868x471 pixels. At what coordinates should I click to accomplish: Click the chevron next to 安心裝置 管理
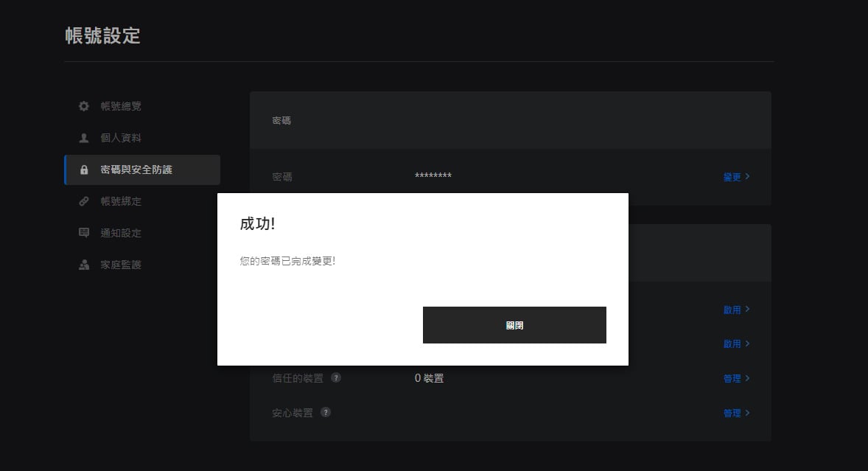click(x=747, y=413)
